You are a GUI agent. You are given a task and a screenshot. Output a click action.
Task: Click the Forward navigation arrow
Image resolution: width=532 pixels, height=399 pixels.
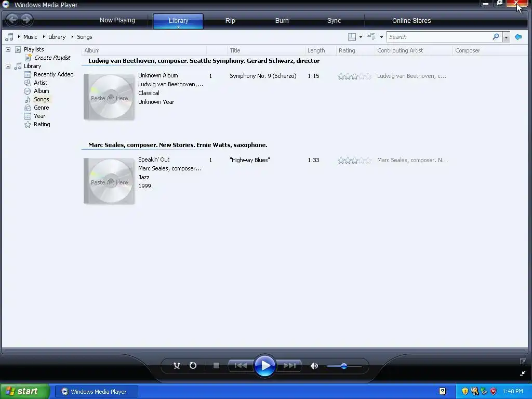26,20
